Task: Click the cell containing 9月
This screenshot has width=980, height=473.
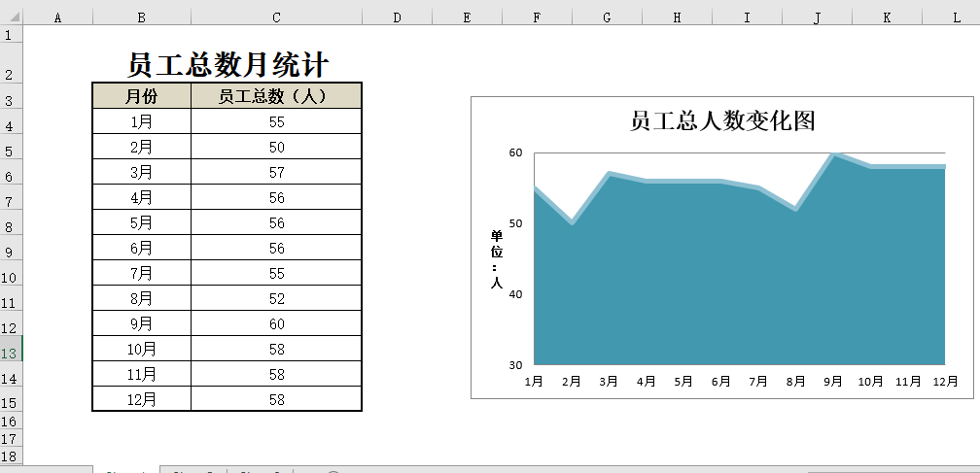Action: (141, 323)
